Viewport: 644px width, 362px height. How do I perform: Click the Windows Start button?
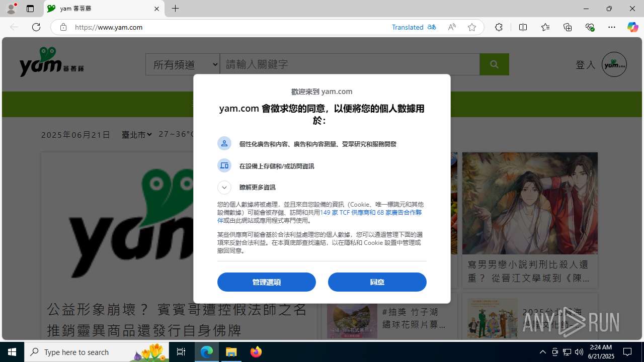pyautogui.click(x=12, y=352)
